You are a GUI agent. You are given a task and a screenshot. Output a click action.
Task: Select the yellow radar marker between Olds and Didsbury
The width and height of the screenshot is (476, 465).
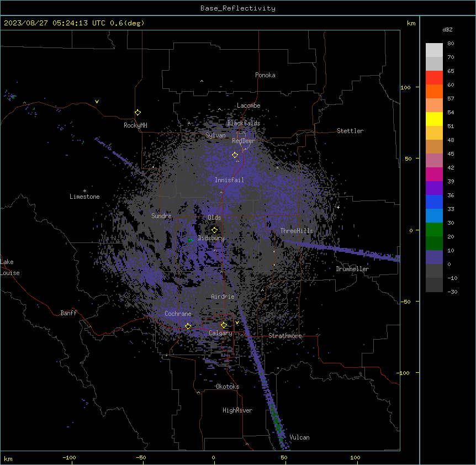click(x=215, y=230)
